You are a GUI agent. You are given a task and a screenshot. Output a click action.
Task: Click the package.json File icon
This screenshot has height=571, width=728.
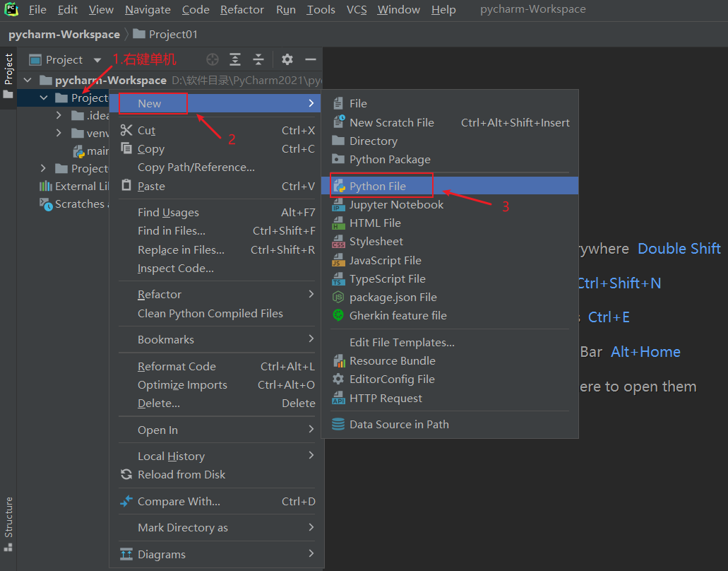338,297
